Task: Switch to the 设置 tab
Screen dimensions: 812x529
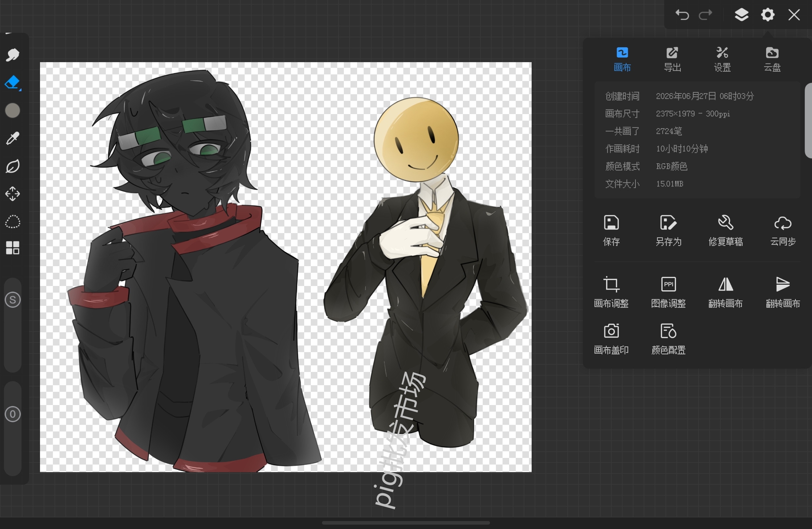Action: coord(722,60)
